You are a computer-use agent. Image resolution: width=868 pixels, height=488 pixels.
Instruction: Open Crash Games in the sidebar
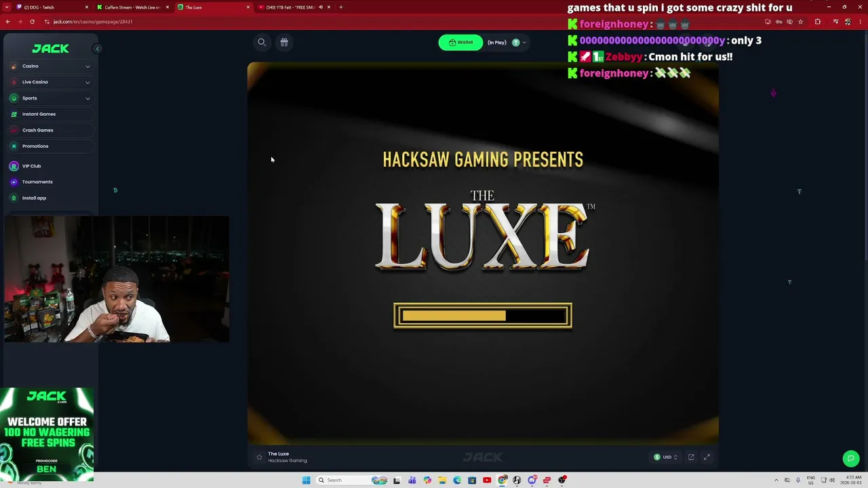pyautogui.click(x=50, y=130)
